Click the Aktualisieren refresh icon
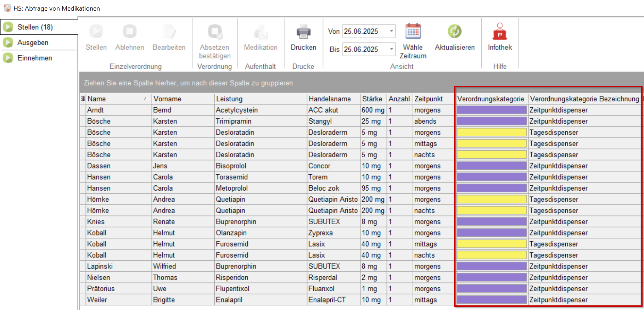Image resolution: width=644 pixels, height=310 pixels. tap(454, 32)
